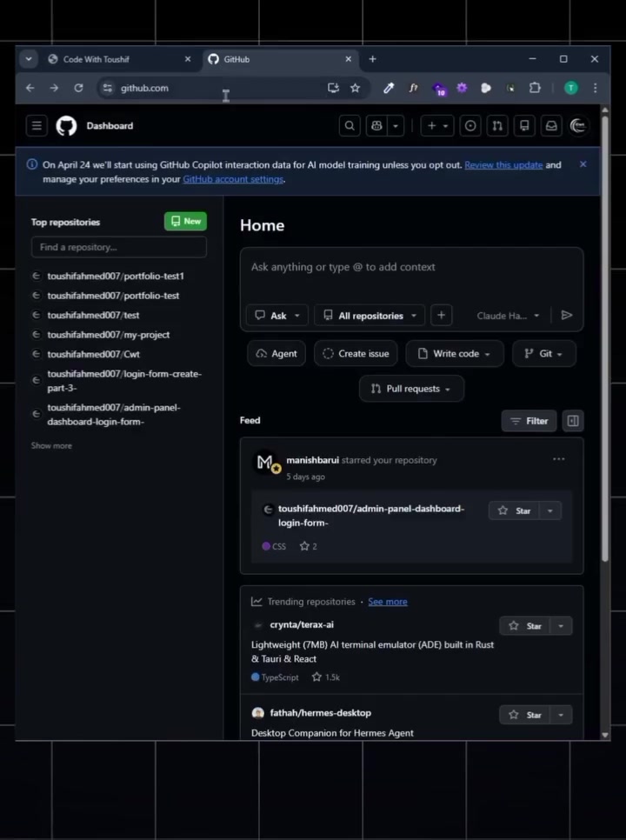The height and width of the screenshot is (840, 626).
Task: Bookmark the page with star icon
Action: point(355,88)
